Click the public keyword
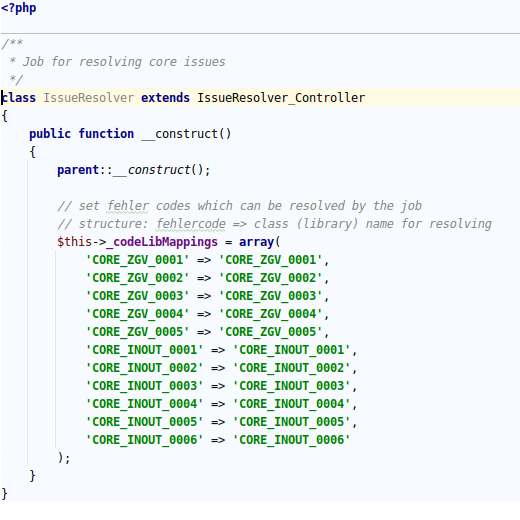 coord(50,134)
